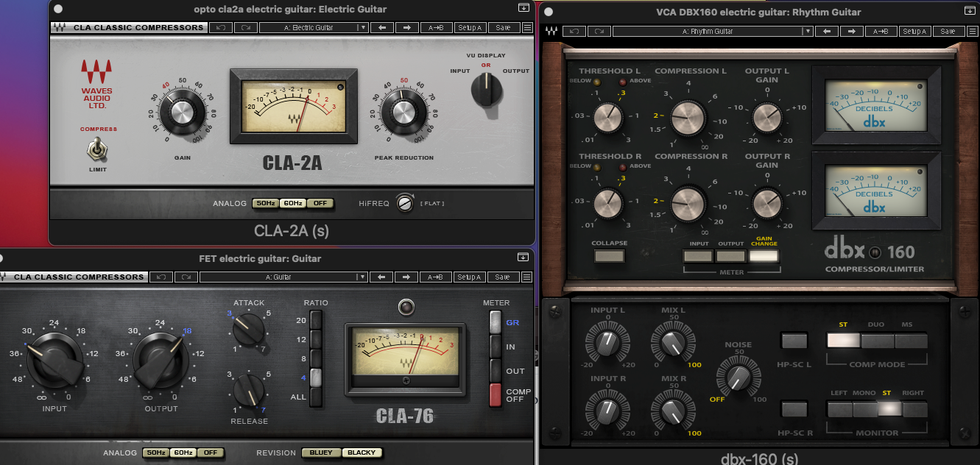Click the window dock icon of FET window
The image size is (980, 465).
click(x=524, y=257)
